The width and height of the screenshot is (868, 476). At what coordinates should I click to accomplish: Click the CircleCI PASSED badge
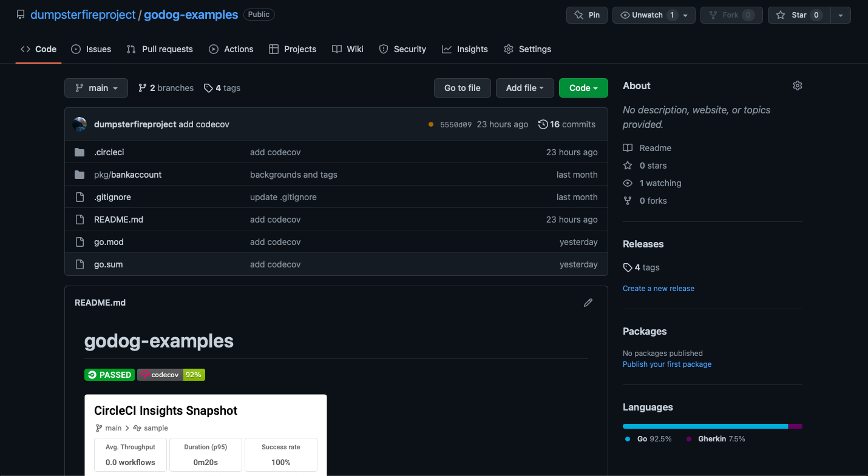(109, 375)
